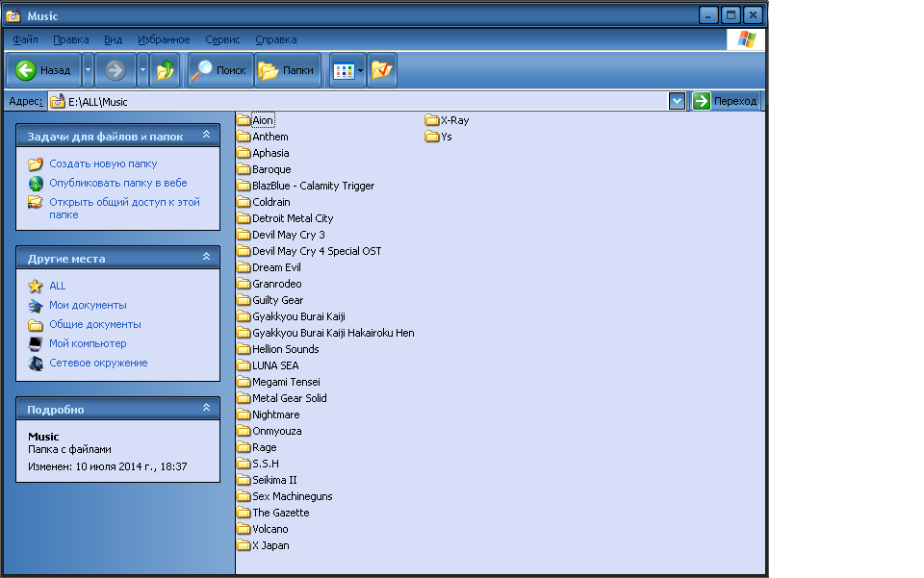Screen dimensions: 924x578
Task: Click Создать новую папку link
Action: click(x=103, y=163)
